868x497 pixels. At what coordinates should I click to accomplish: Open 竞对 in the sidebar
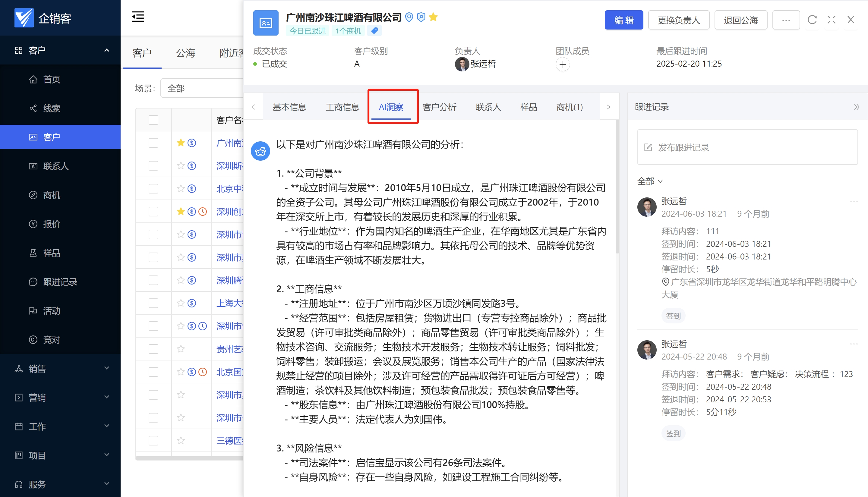point(51,340)
